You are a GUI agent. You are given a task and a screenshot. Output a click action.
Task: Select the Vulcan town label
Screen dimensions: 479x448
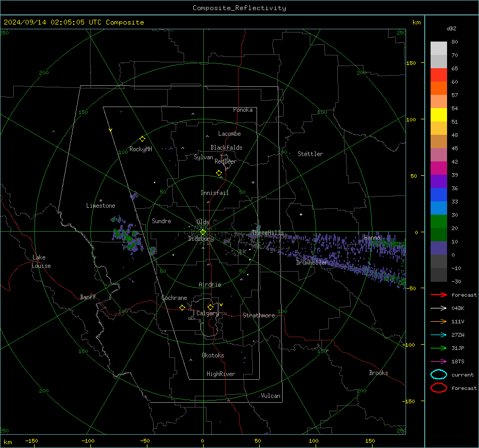(x=270, y=396)
